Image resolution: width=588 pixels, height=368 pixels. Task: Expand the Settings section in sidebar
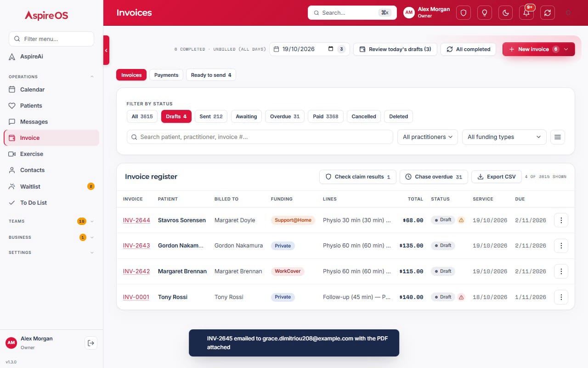[x=92, y=253]
